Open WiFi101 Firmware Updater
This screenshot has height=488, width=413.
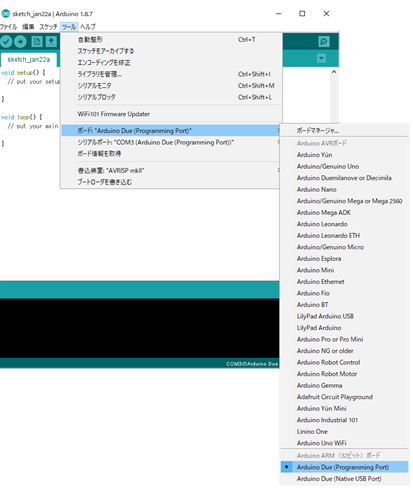click(171, 114)
